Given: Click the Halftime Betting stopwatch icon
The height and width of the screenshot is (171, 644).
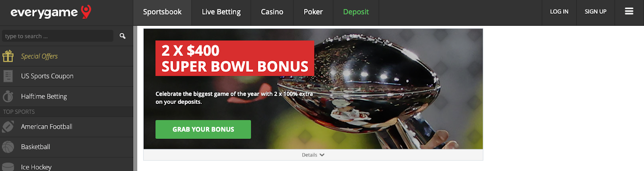Looking at the screenshot, I should (x=8, y=97).
